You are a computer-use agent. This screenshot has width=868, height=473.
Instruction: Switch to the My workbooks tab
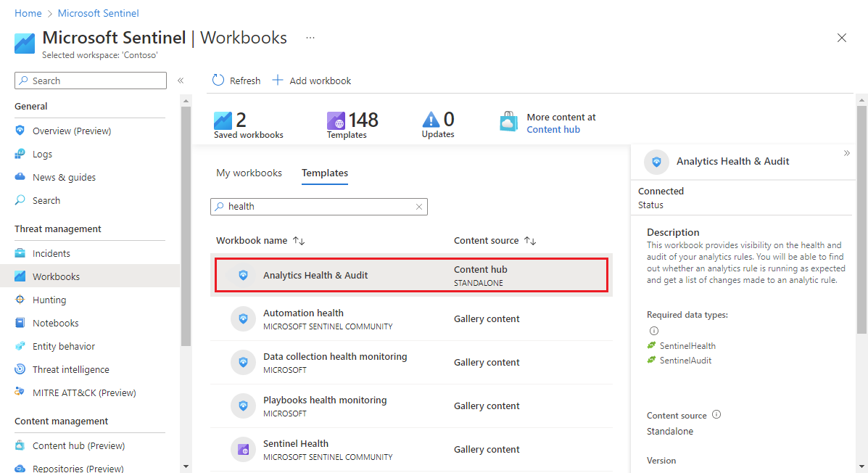pyautogui.click(x=249, y=173)
